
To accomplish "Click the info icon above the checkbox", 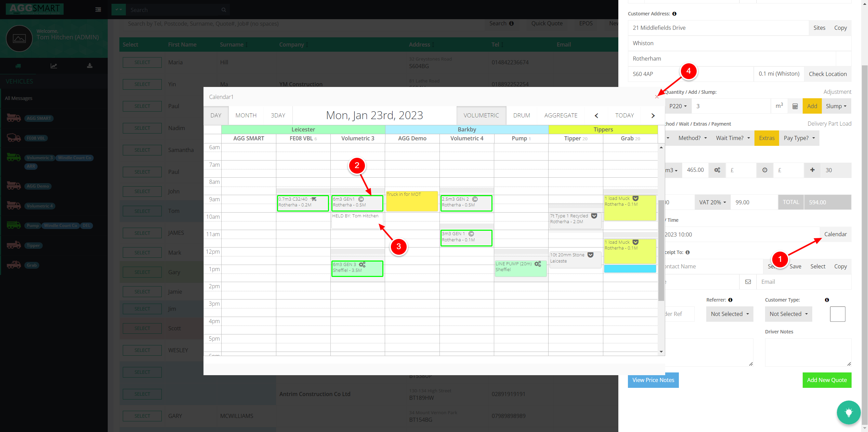I will (827, 300).
